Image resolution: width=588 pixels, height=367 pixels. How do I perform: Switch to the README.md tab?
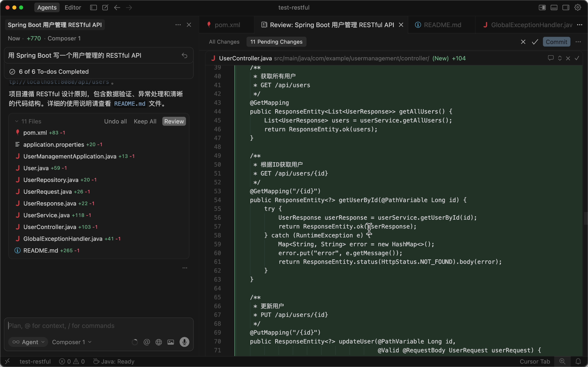[x=442, y=25]
